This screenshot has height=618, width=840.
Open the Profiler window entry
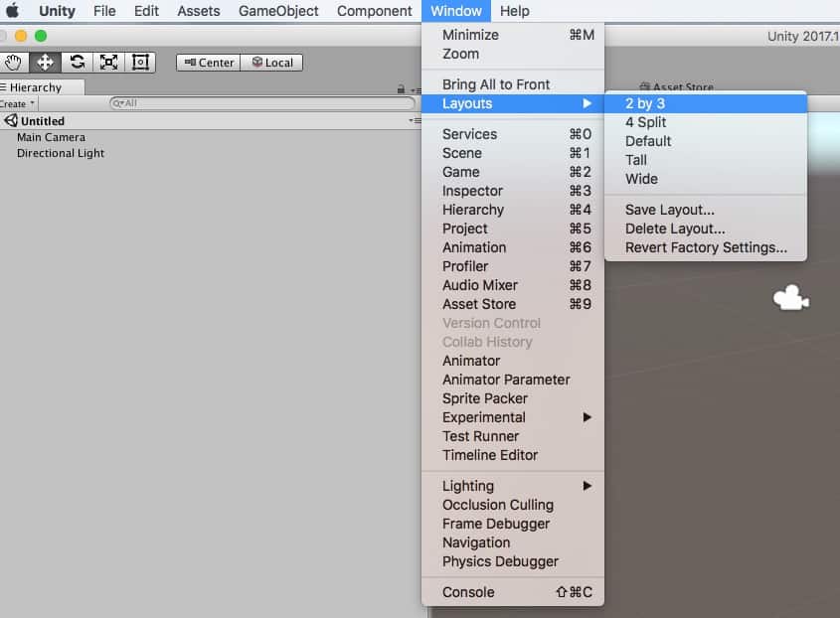coord(513,266)
